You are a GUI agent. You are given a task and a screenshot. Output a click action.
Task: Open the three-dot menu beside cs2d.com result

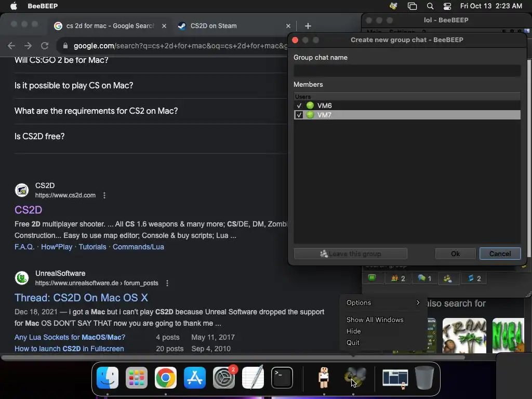[104, 195]
